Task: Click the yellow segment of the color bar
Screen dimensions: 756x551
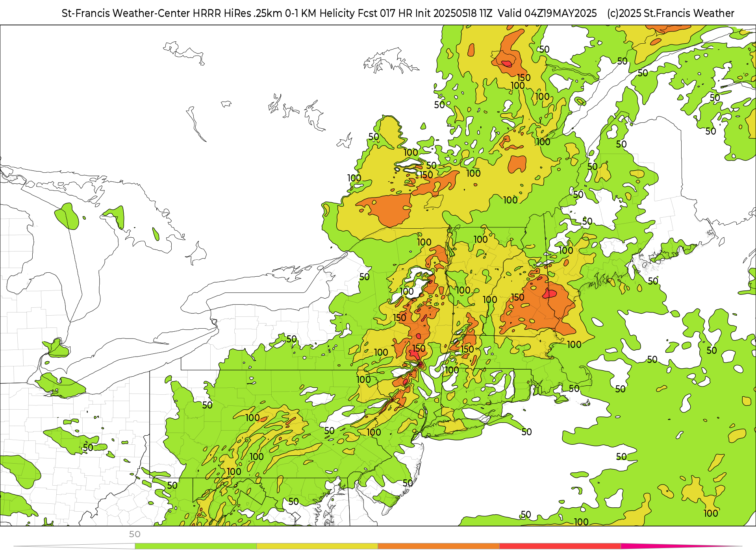Action: (x=317, y=546)
